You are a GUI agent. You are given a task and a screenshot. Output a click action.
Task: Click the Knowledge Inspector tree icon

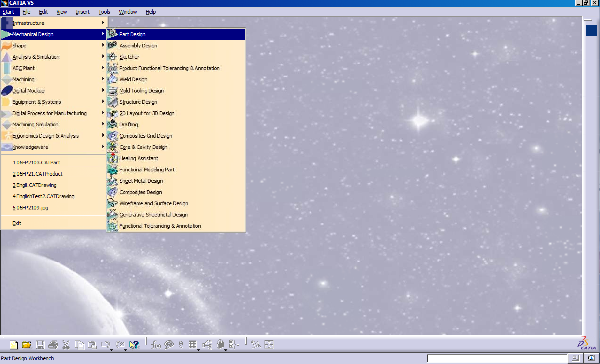207,345
